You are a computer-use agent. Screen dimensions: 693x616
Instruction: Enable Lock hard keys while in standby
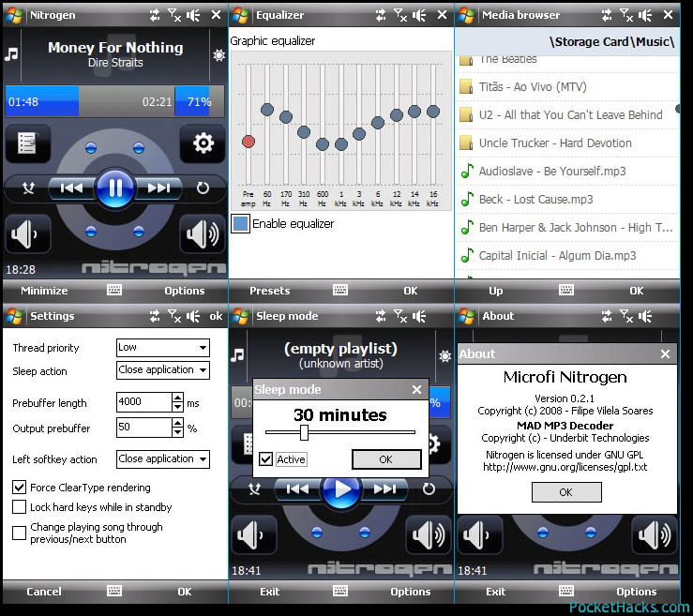click(19, 507)
